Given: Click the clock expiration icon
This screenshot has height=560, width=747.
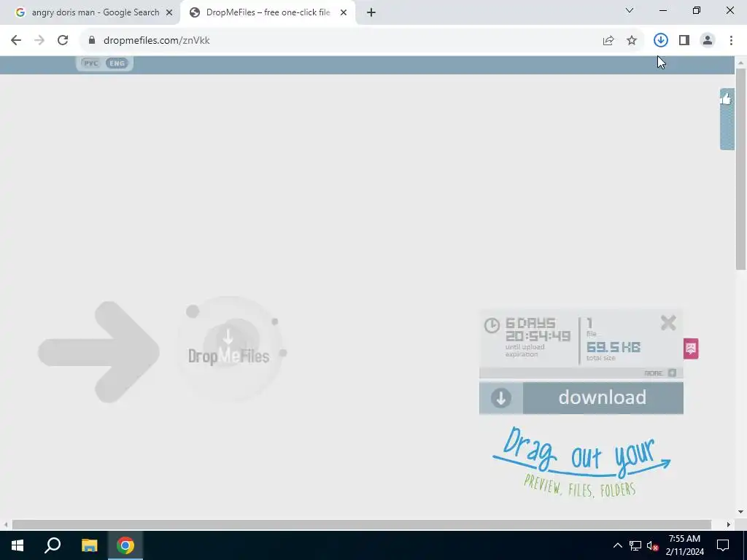Looking at the screenshot, I should (x=492, y=326).
